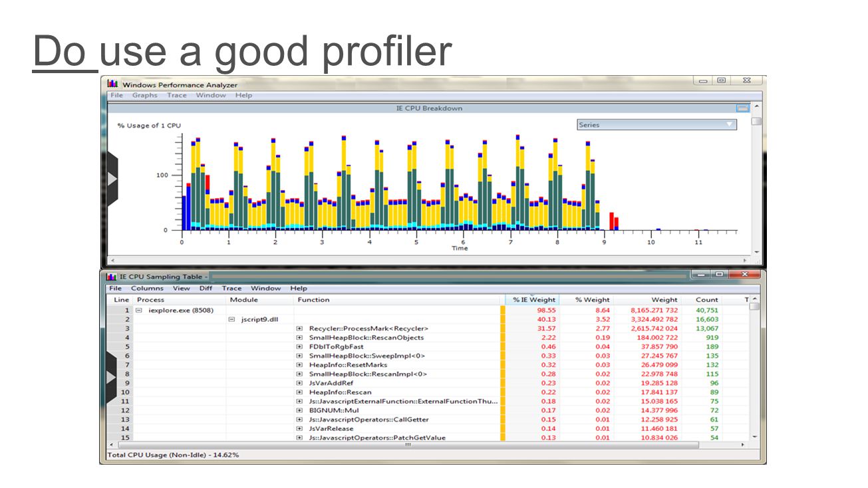This screenshot has height=488, width=868.
Task: Click the Total CPU Usage status bar text
Action: tap(173, 455)
